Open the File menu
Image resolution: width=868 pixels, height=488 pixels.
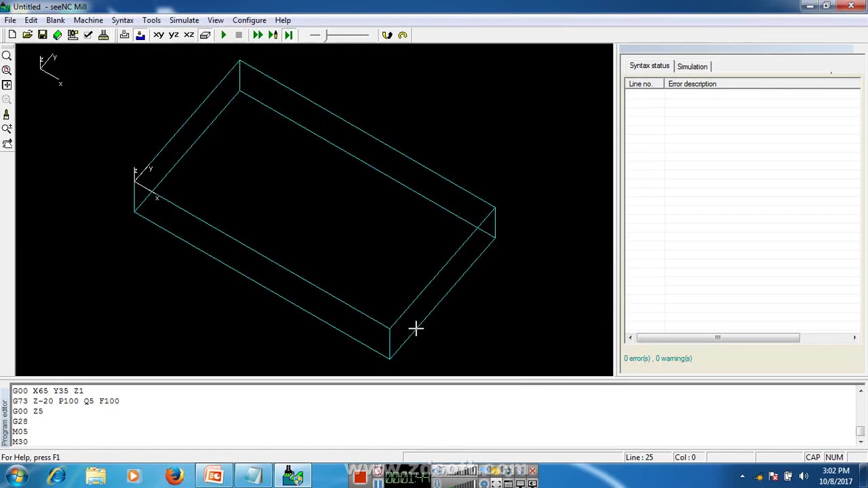(10, 20)
